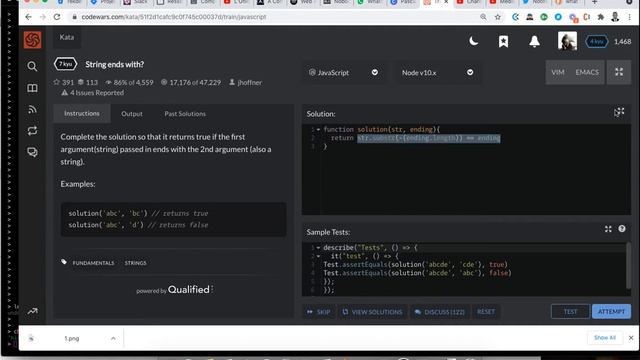640x360 pixels.
Task: Collapse the describe fold arrow in Sample Tests
Action: coord(318,247)
